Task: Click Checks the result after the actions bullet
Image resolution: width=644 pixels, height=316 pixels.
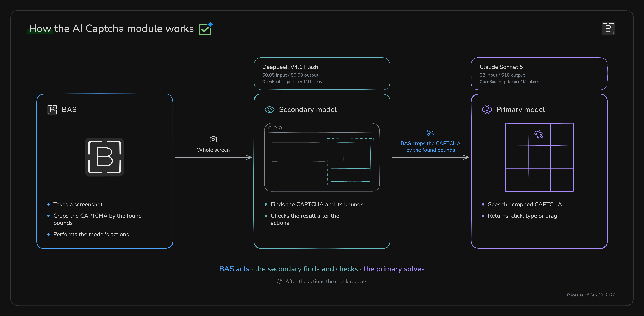Action: point(305,219)
